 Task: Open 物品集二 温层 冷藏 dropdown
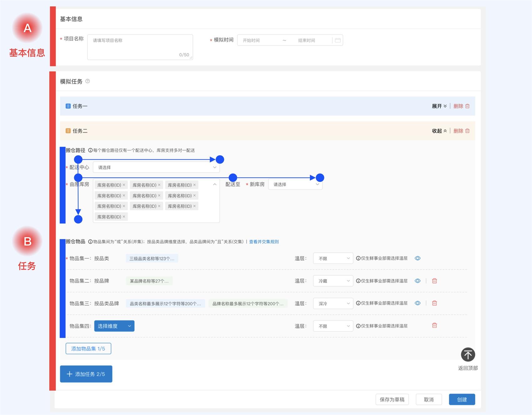click(x=333, y=281)
